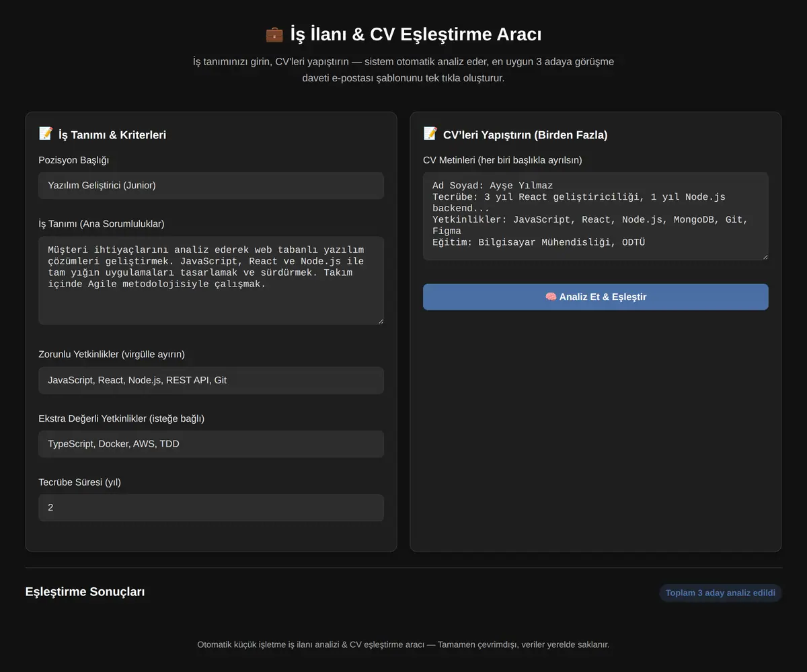Grab the CV Metinleri textarea resize handle
This screenshot has height=672, width=807.
764,256
